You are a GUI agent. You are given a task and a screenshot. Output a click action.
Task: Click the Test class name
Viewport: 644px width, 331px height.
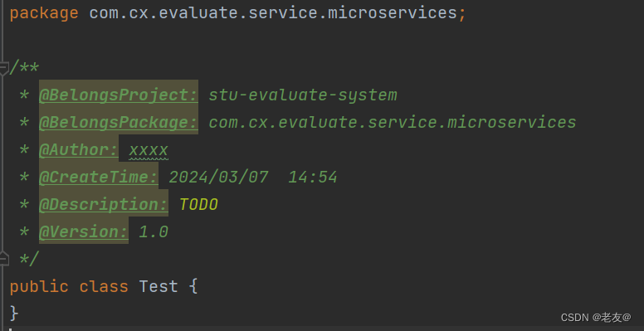159,286
